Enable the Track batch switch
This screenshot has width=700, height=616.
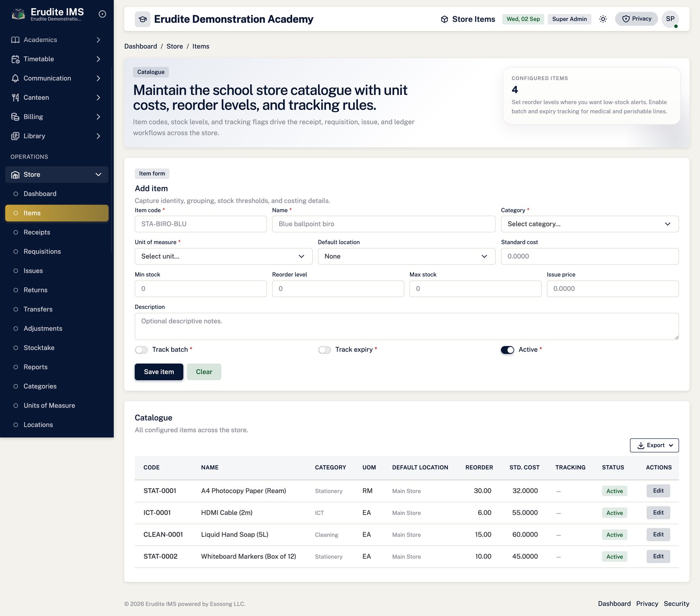141,350
